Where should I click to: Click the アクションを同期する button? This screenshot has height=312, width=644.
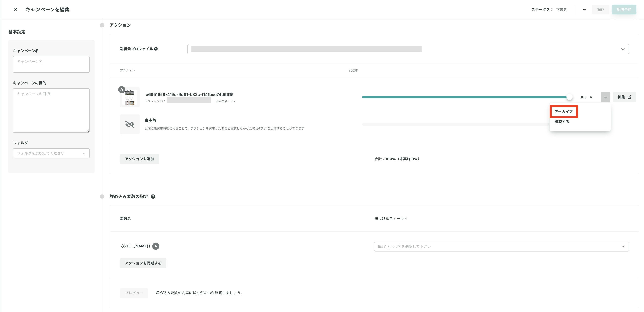143,263
